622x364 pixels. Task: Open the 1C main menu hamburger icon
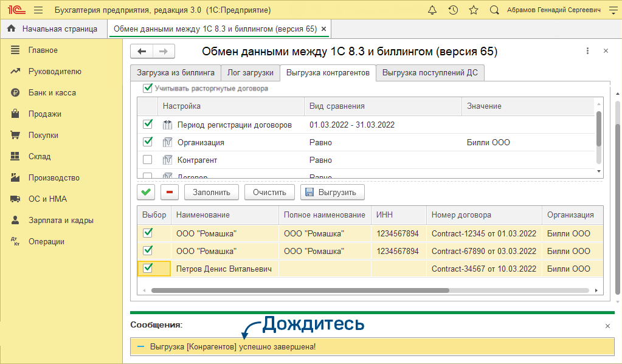(x=38, y=10)
